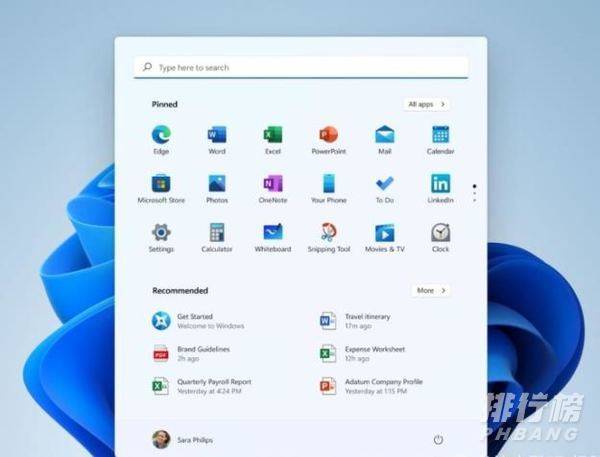Click the '17m ago' timestamp text

358,326
